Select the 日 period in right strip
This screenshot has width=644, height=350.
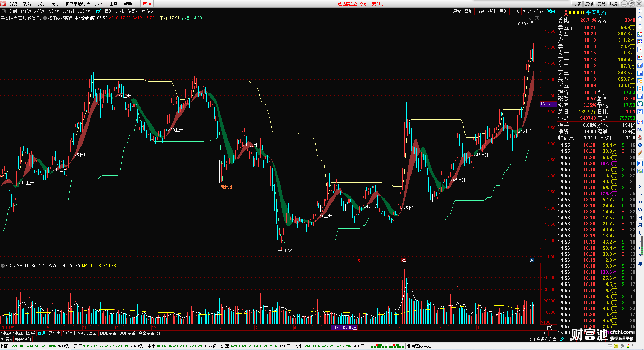pyautogui.click(x=640, y=218)
